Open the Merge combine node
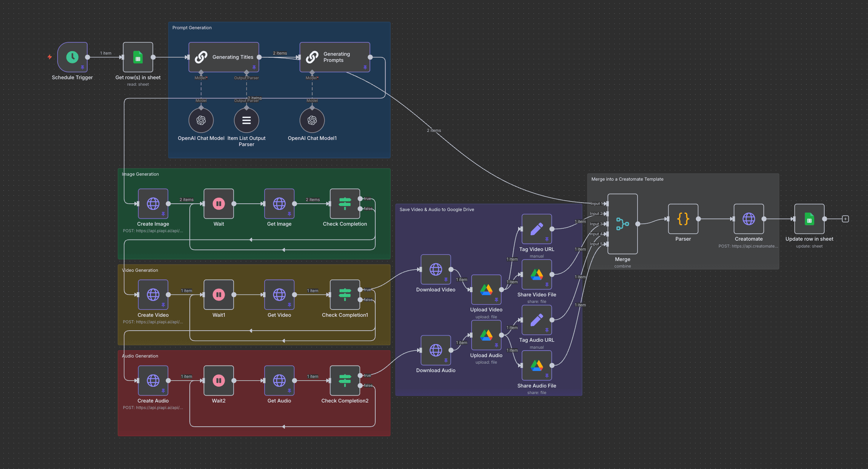This screenshot has height=469, width=868. [622, 224]
